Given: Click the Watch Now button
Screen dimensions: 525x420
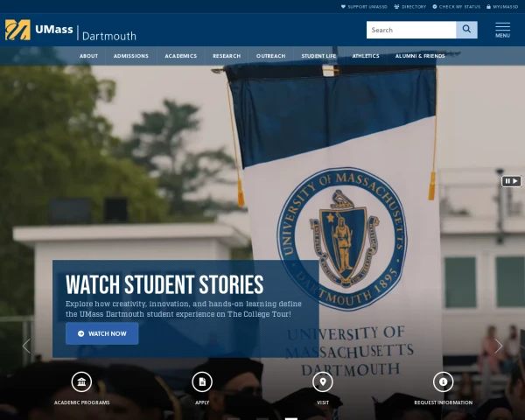Looking at the screenshot, I should click(x=102, y=333).
